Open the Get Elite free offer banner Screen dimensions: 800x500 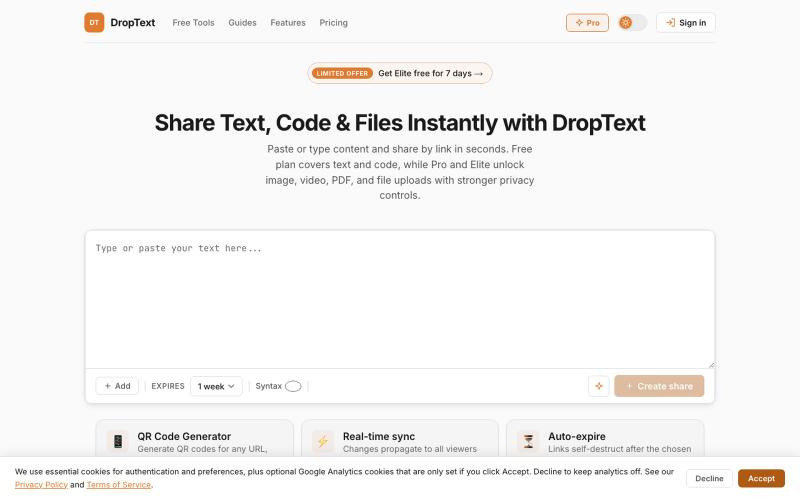(x=399, y=73)
